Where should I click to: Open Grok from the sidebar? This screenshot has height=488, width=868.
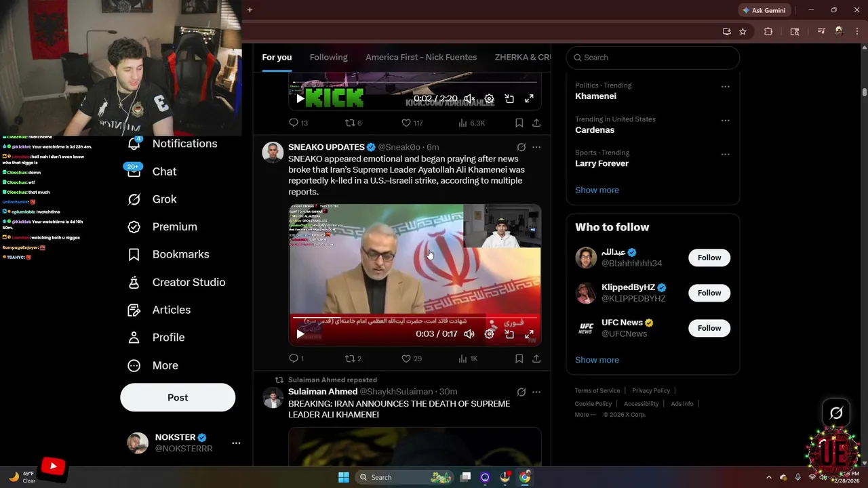153,199
